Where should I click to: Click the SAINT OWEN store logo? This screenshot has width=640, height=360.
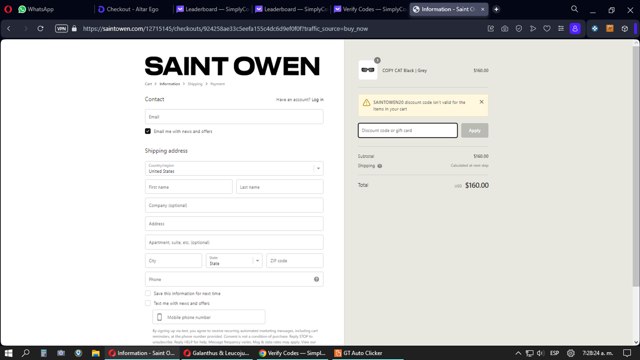pos(232,66)
